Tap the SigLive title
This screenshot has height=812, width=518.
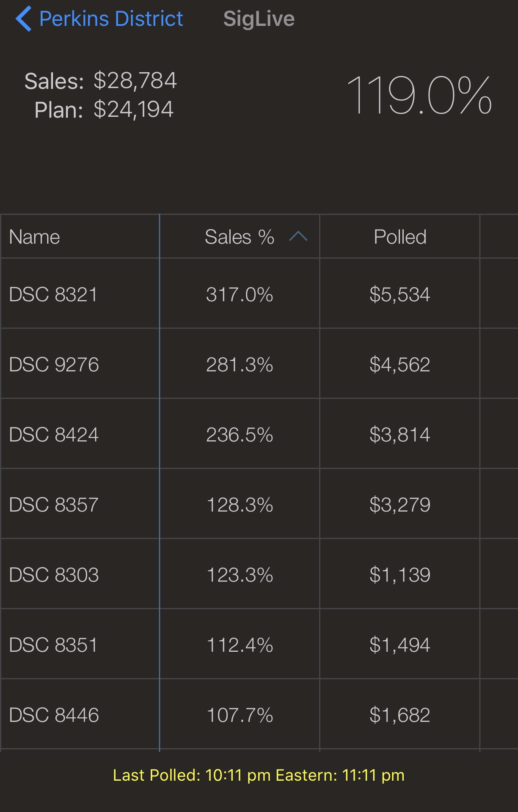259,19
